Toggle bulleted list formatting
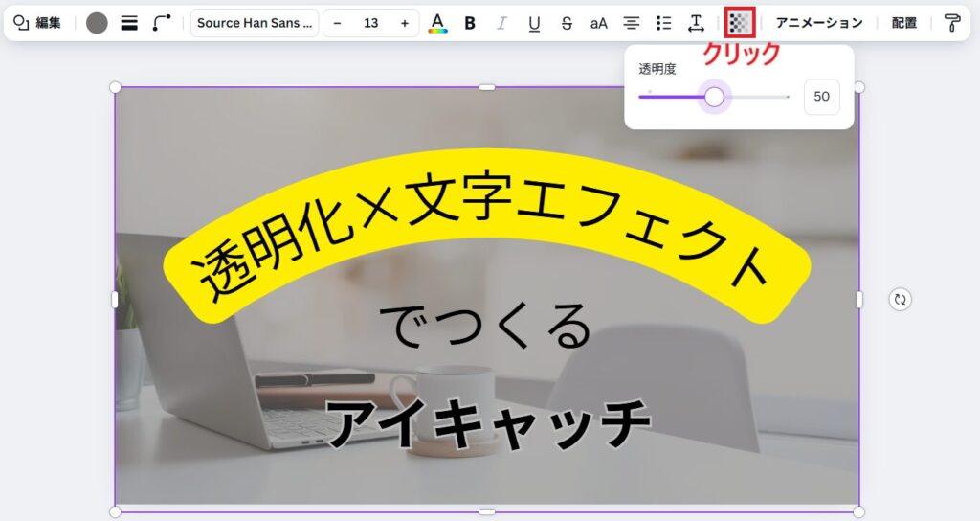 click(663, 23)
